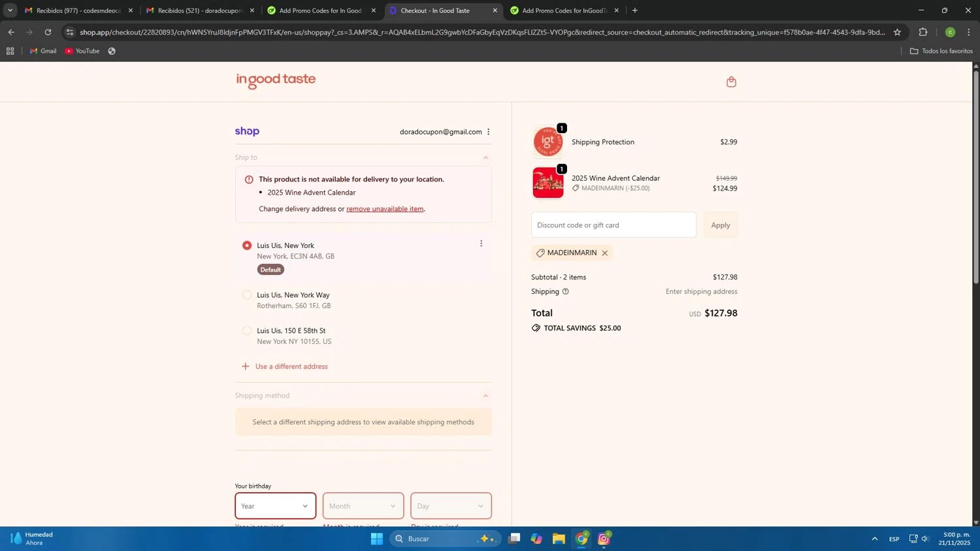The image size is (980, 551).
Task: Open the birthday Year dropdown
Action: [275, 506]
